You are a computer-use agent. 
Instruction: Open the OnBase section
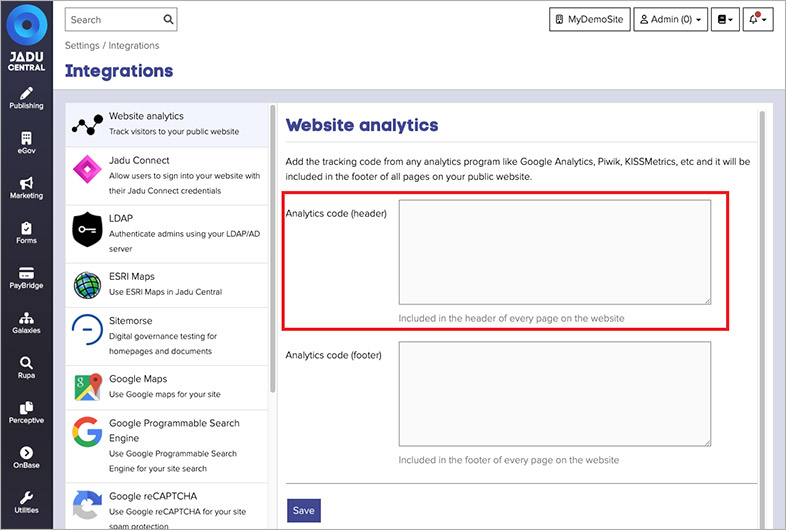click(26, 457)
